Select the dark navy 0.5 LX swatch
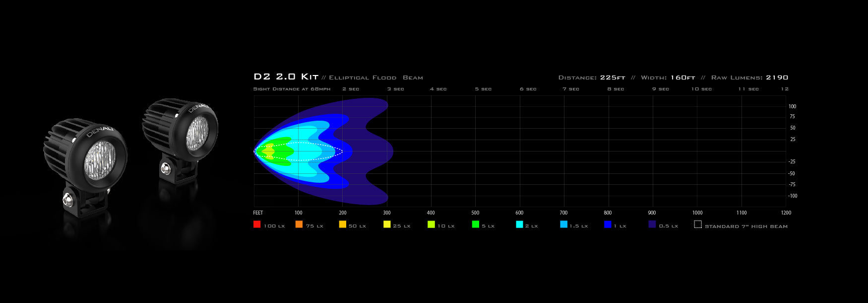 point(652,225)
